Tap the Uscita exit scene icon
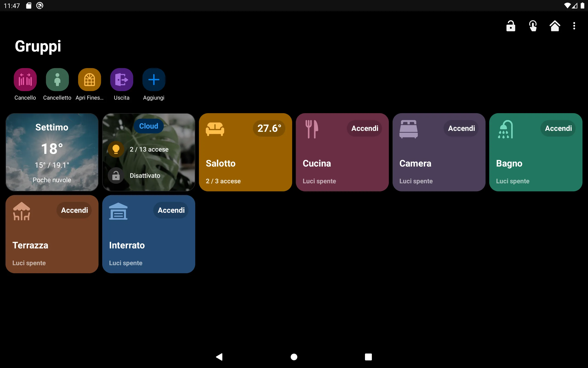588x368 pixels. click(x=122, y=80)
